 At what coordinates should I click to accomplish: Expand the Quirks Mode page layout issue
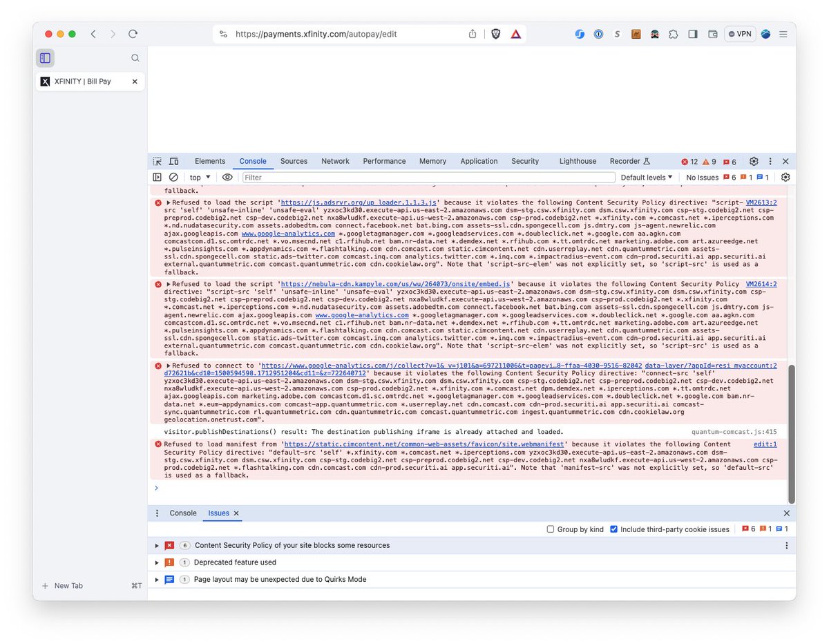click(x=157, y=580)
